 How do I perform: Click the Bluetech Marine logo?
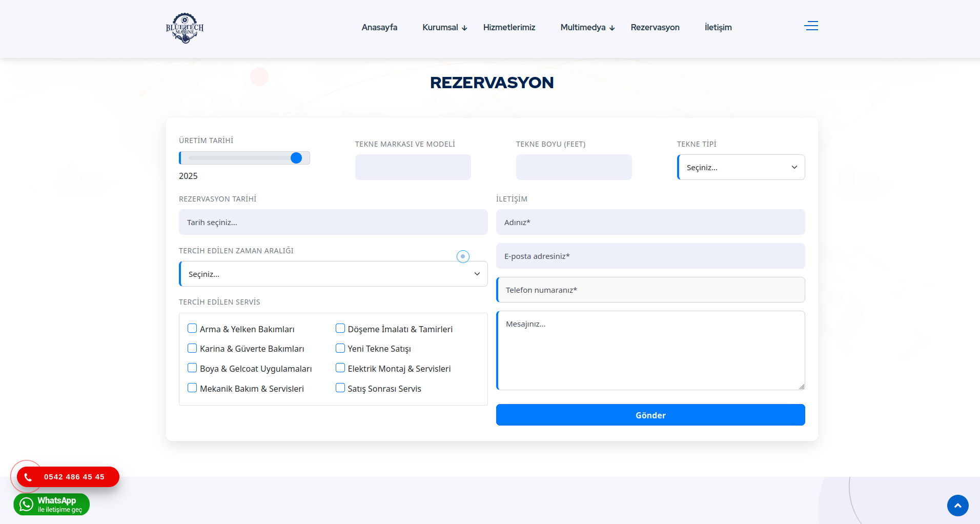(185, 28)
